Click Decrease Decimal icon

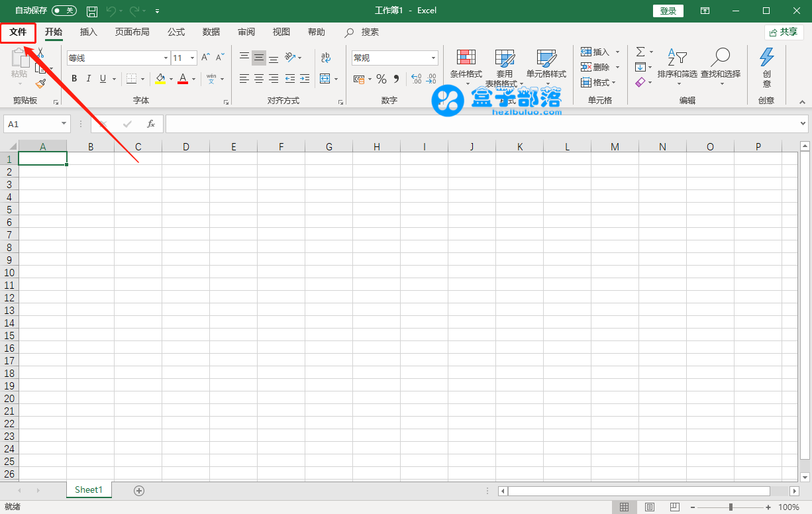[x=432, y=79]
